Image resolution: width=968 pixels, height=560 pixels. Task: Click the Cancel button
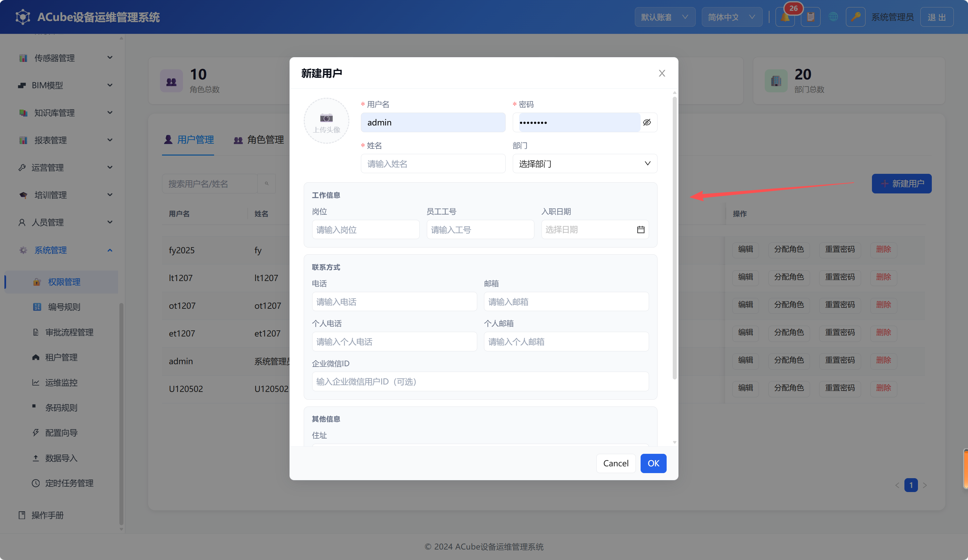click(616, 463)
